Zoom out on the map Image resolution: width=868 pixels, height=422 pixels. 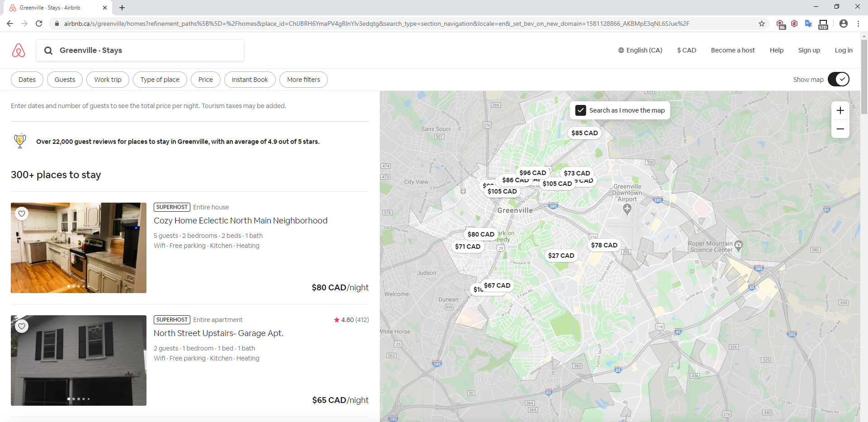tap(840, 129)
